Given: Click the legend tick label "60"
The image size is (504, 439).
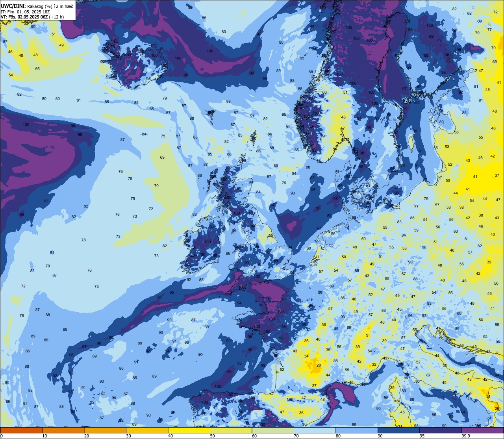Looking at the screenshot, I should pos(254,436).
